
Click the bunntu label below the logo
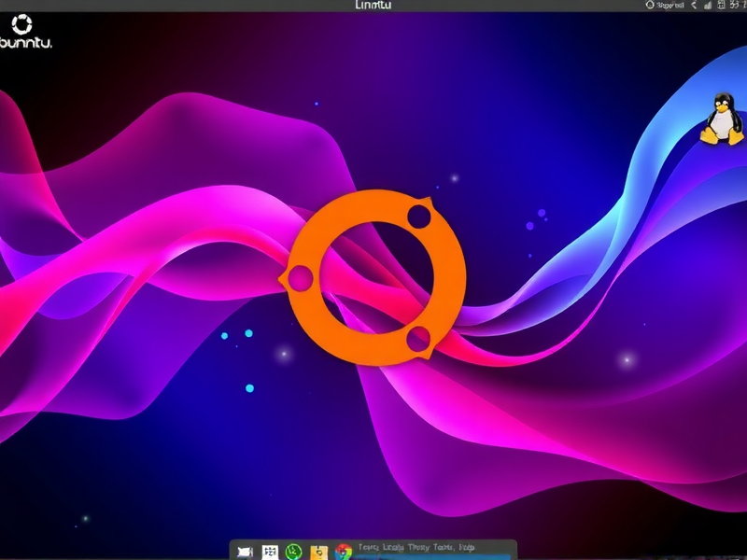[x=25, y=42]
